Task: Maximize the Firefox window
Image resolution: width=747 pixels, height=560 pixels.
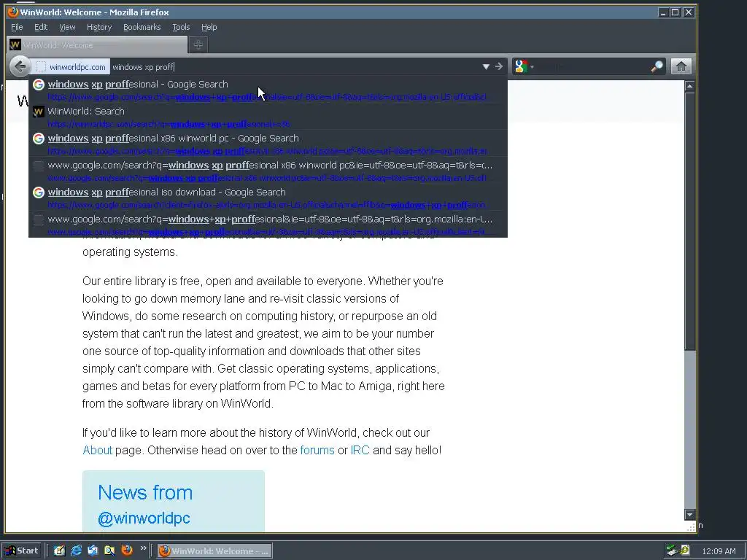Action: pos(675,12)
